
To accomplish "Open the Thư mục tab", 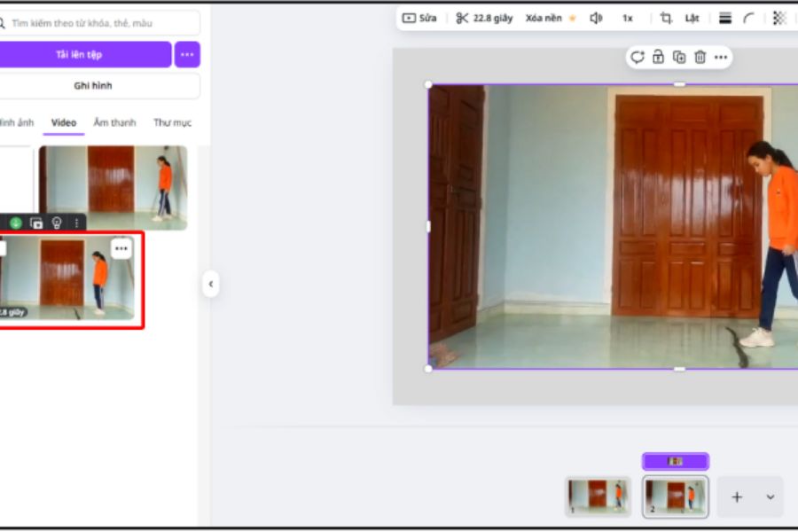I will 172,123.
